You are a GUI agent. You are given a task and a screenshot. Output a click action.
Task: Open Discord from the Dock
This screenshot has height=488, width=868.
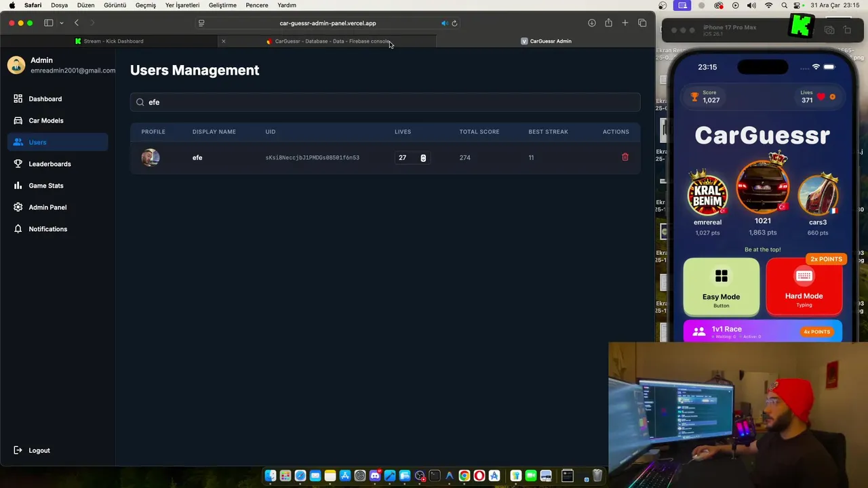pos(375,476)
